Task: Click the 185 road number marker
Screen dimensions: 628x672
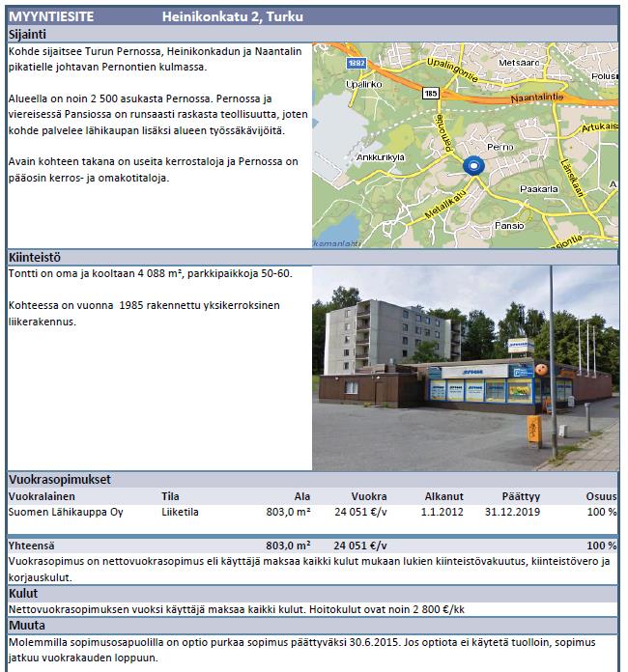Action: [x=430, y=93]
